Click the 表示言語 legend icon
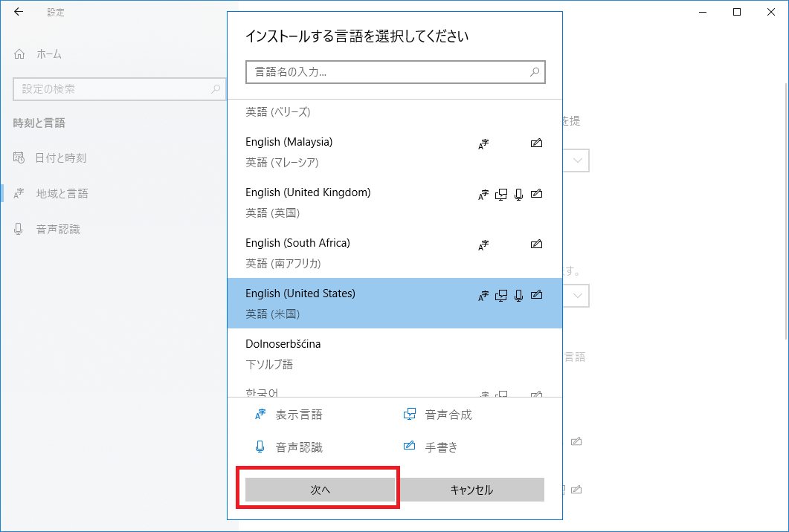 tap(260, 415)
